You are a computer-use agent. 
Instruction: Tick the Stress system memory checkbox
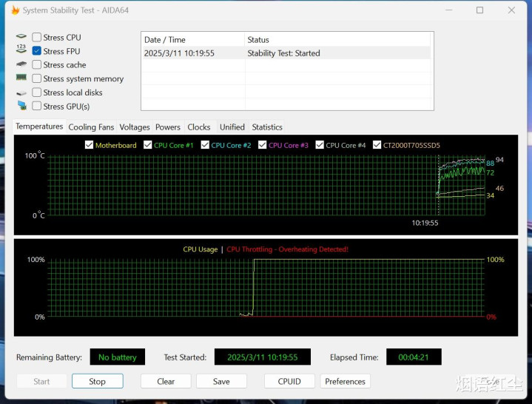click(x=37, y=78)
